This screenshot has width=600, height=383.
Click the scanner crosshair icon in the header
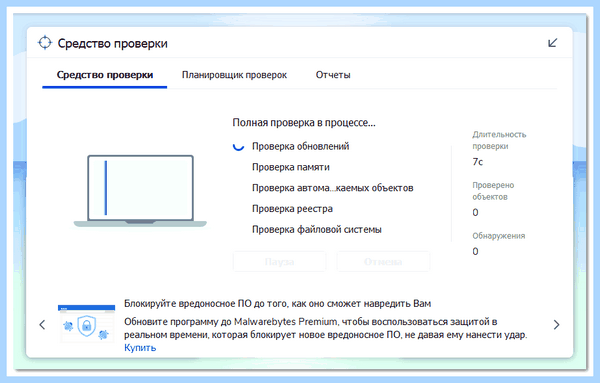[x=45, y=42]
